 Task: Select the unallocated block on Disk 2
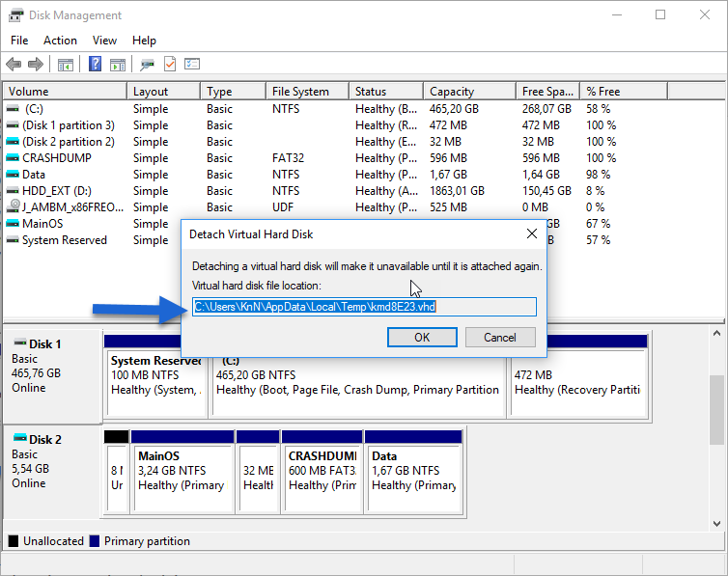tap(117, 472)
